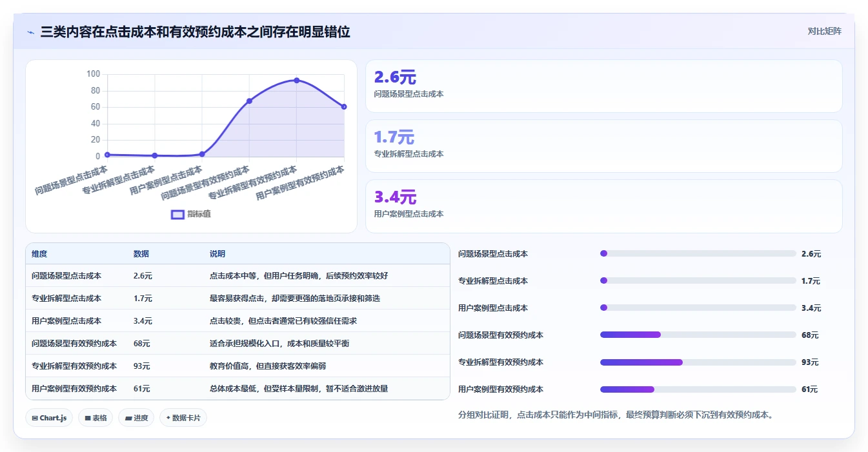Click table cell 用户案例型有效预约成本
The image size is (868, 452).
coord(74,389)
